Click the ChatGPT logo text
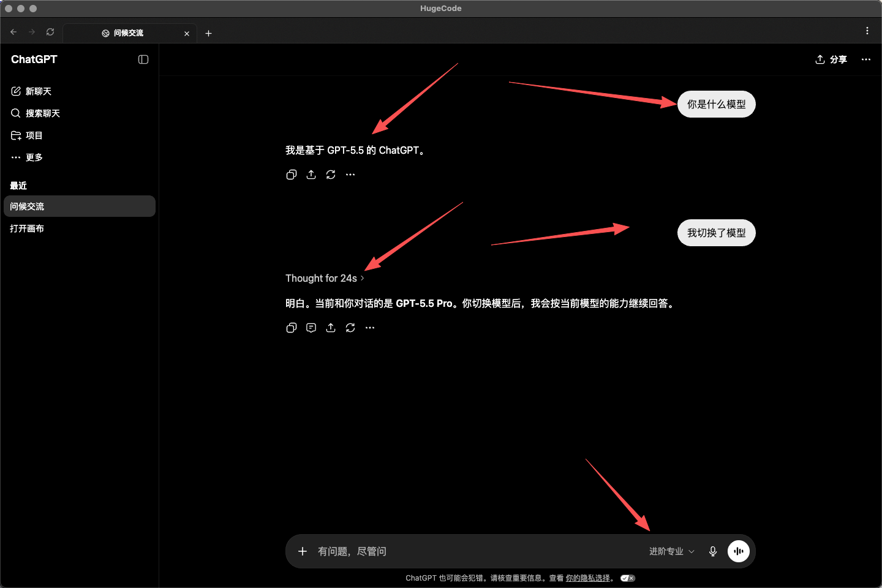 pos(34,59)
